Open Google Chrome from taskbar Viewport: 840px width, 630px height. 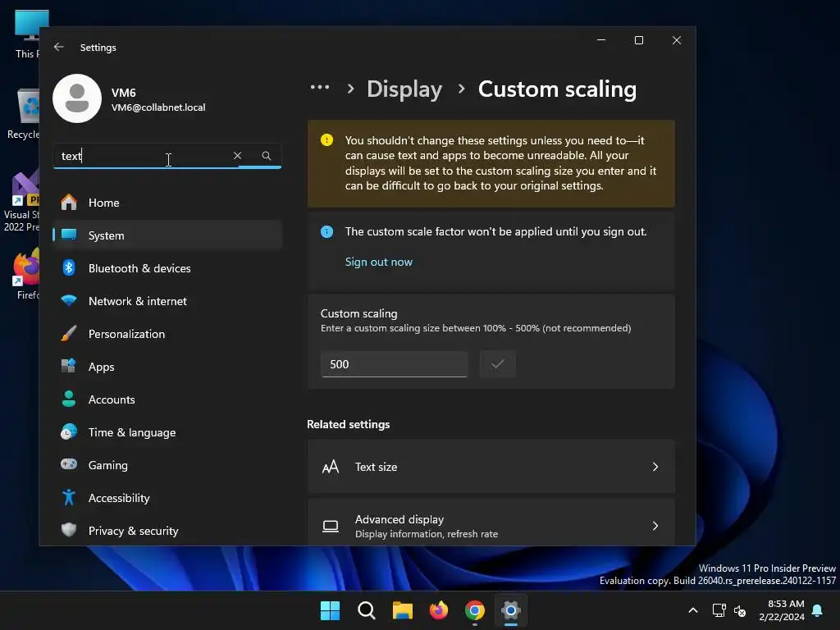[475, 610]
